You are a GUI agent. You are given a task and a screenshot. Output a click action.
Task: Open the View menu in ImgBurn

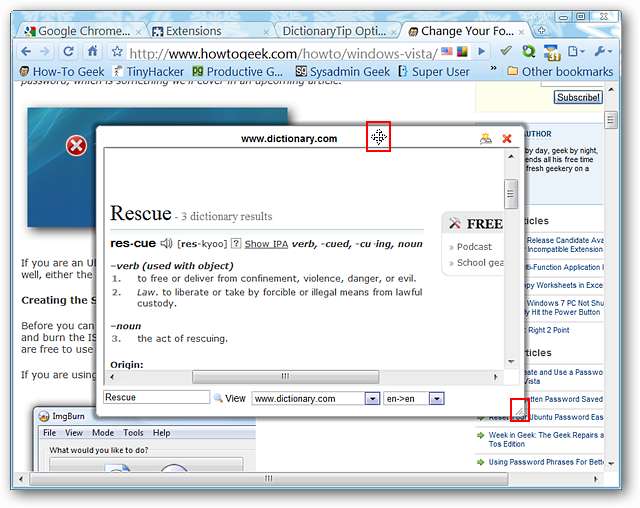point(74,433)
